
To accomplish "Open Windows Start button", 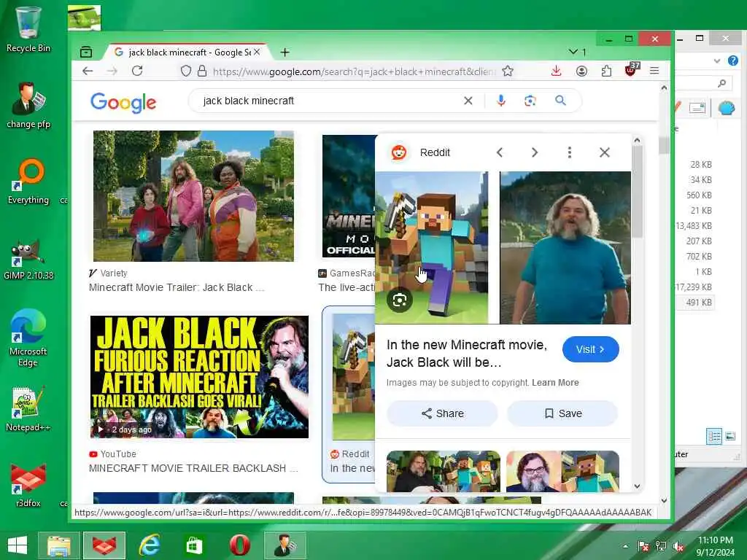I will tap(18, 545).
